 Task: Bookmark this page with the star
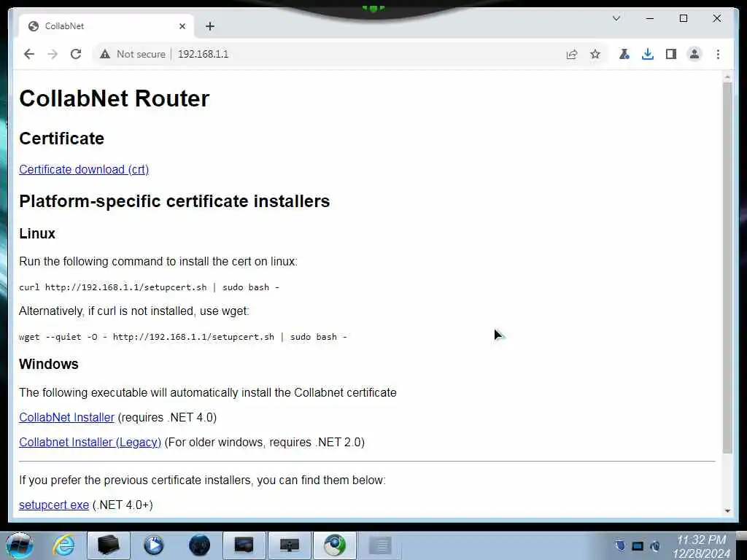point(595,54)
